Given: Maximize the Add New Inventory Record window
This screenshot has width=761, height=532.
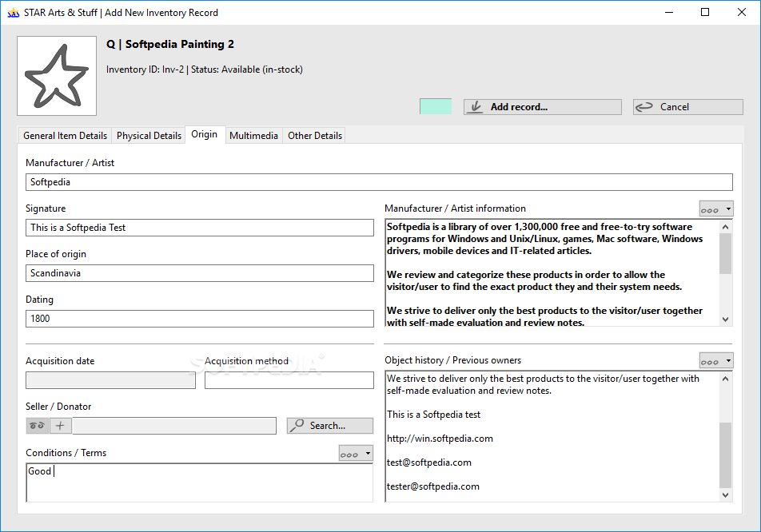Looking at the screenshot, I should [x=705, y=12].
